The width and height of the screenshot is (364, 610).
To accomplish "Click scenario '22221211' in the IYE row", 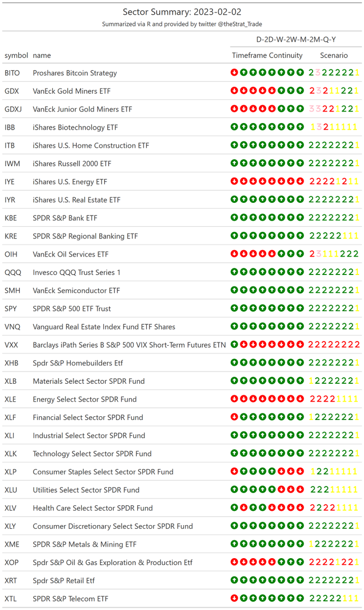I will 334,181.
